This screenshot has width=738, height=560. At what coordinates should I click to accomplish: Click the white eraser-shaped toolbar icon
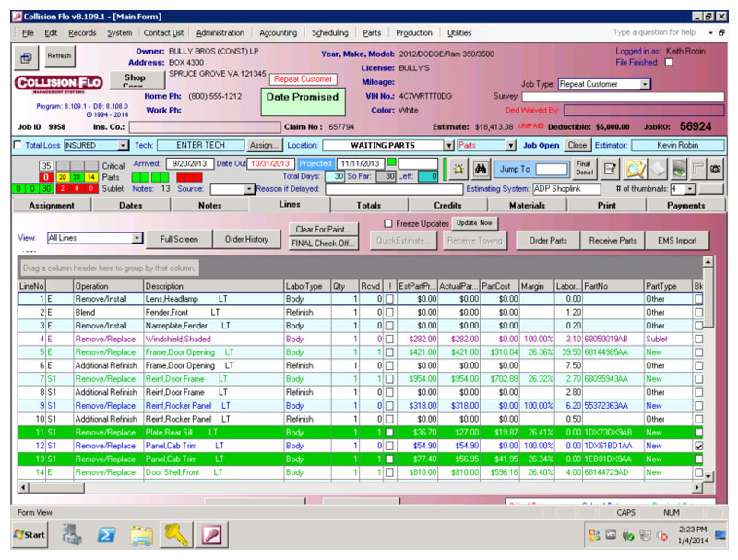pyautogui.click(x=657, y=169)
